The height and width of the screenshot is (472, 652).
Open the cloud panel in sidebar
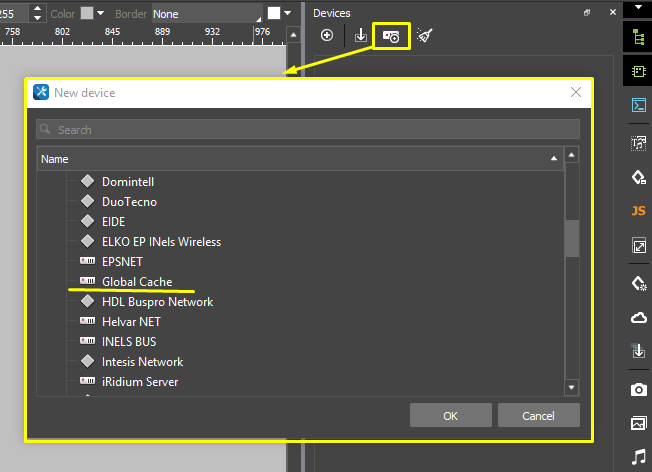pos(638,318)
